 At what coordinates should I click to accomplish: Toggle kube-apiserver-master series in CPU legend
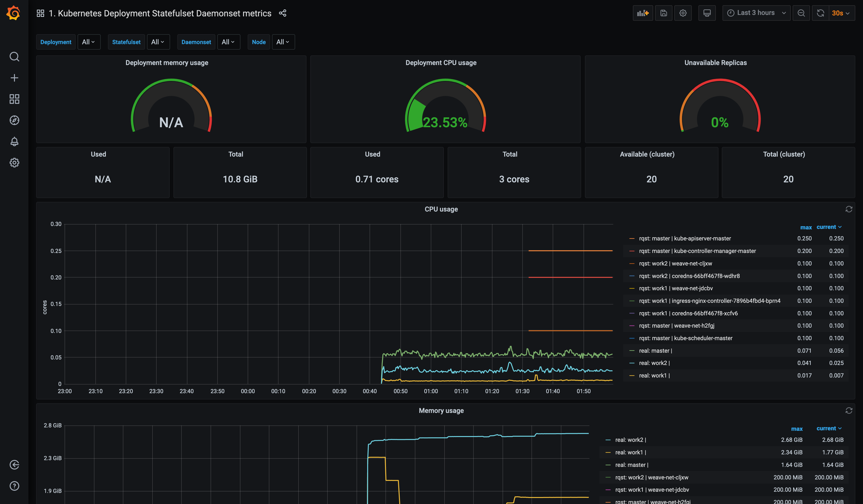click(x=685, y=238)
